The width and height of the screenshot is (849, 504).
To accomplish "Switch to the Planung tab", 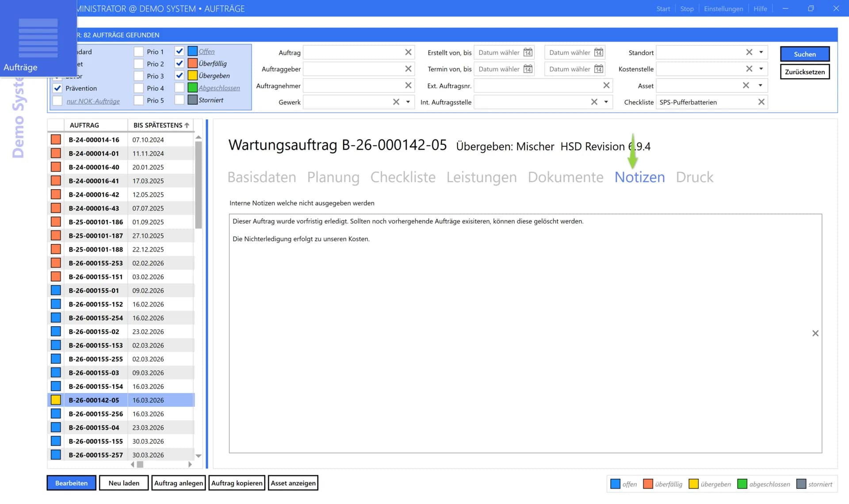I will [333, 177].
